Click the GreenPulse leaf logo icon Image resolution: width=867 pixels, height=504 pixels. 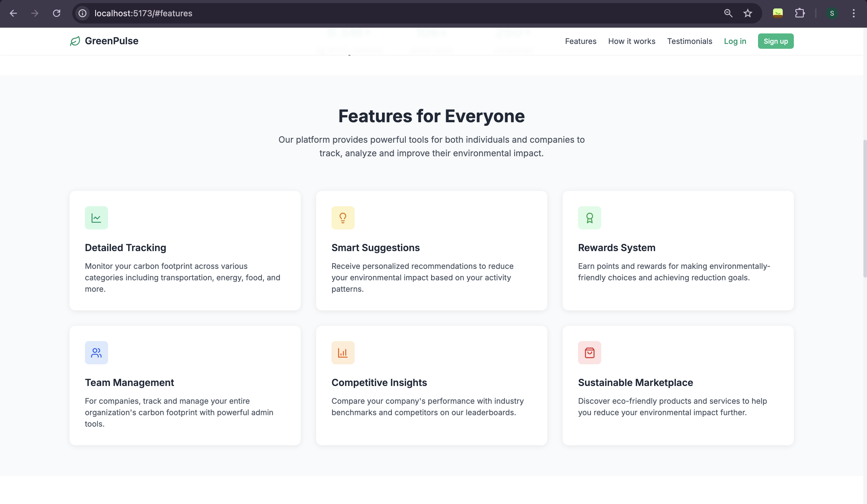(75, 41)
